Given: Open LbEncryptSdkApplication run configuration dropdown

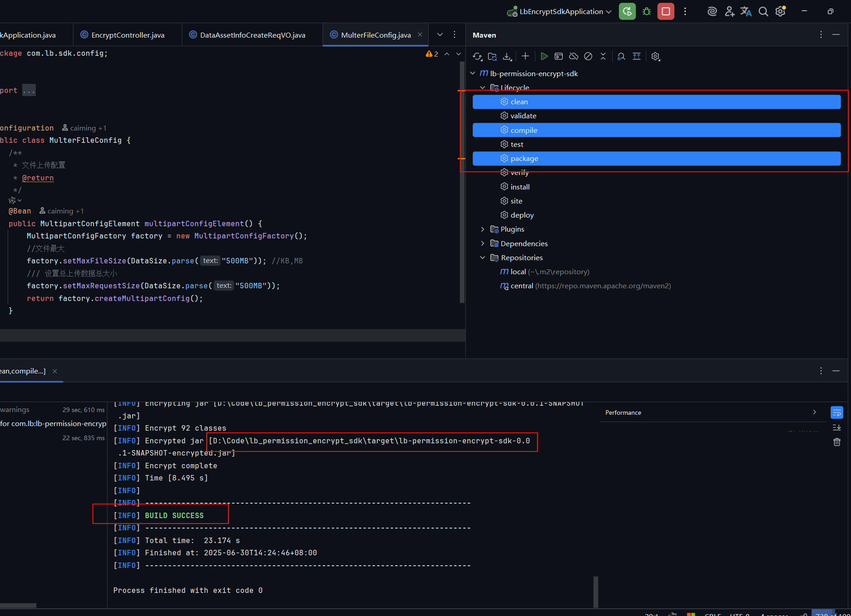Looking at the screenshot, I should [x=609, y=12].
